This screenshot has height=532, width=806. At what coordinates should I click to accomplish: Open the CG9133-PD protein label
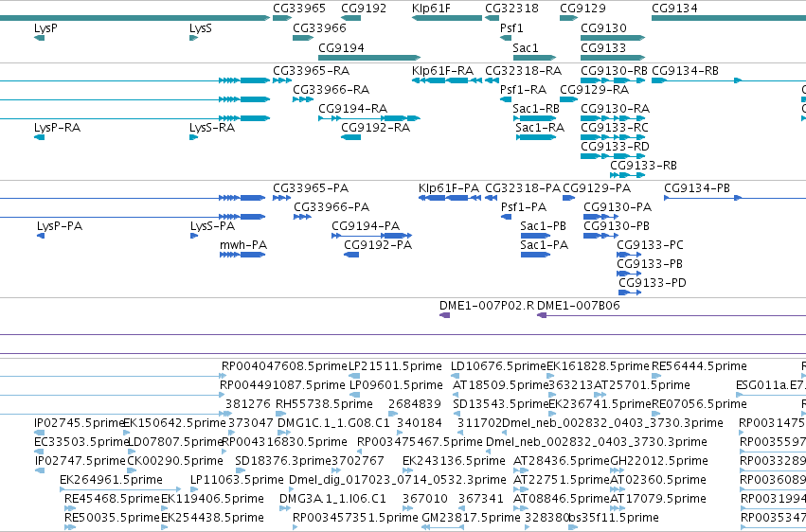coord(652,283)
